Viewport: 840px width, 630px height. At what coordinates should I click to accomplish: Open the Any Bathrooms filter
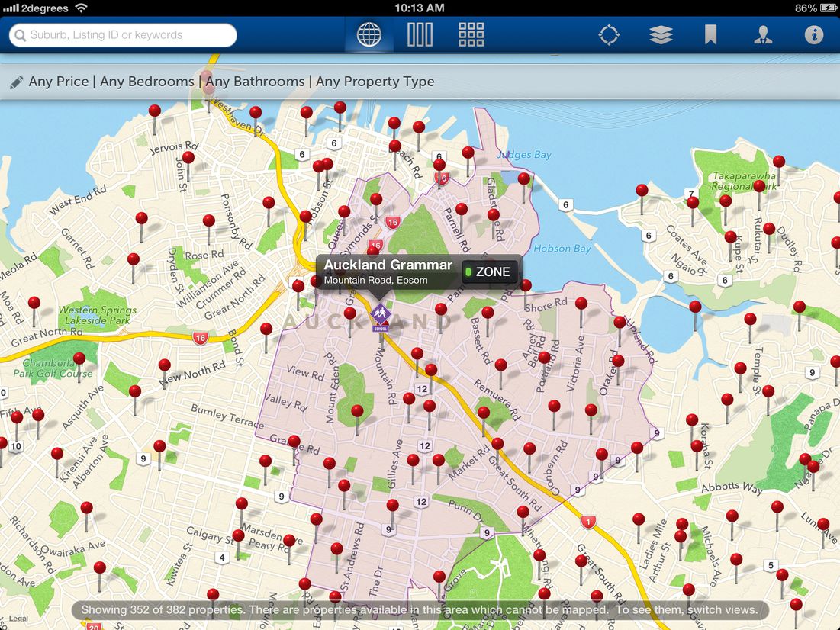click(255, 82)
